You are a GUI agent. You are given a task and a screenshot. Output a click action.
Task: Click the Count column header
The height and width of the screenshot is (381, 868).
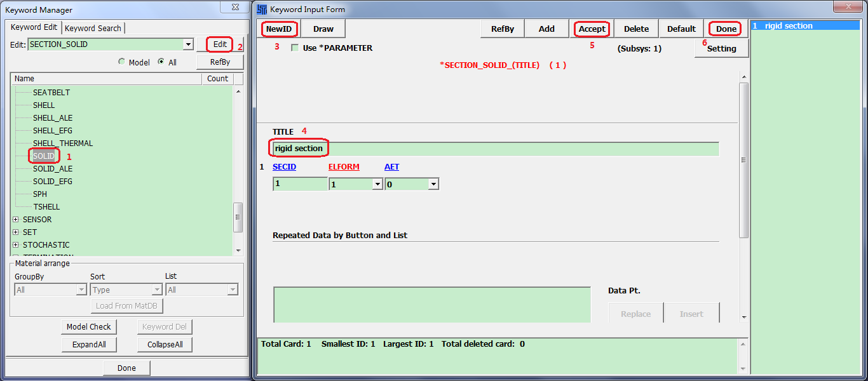[x=217, y=79]
